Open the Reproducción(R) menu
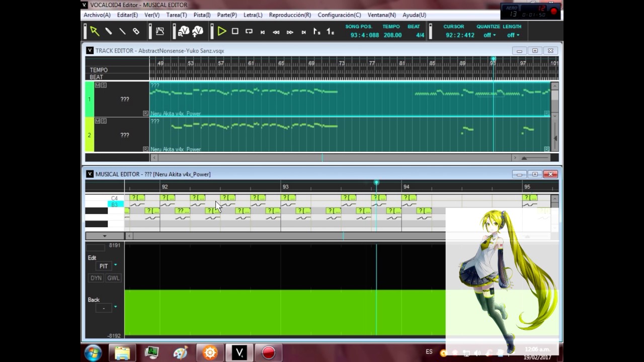 290,15
